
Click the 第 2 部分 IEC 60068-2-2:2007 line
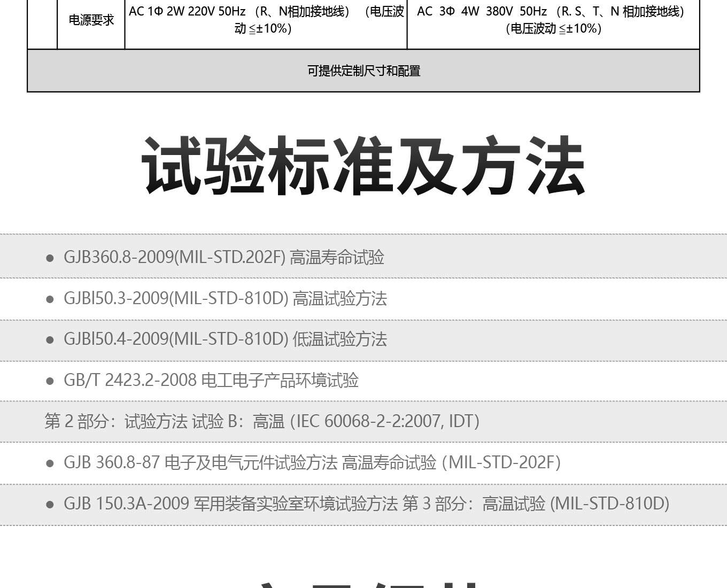262,422
